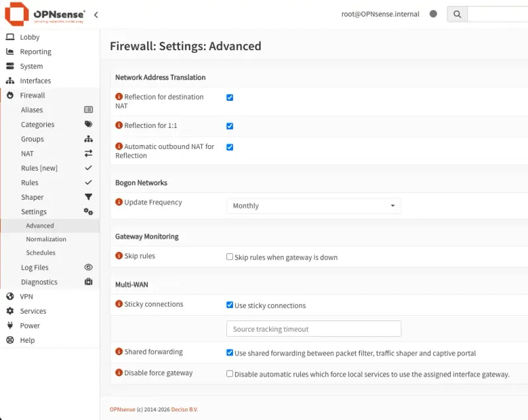Select the Categories tags icon

(x=87, y=124)
